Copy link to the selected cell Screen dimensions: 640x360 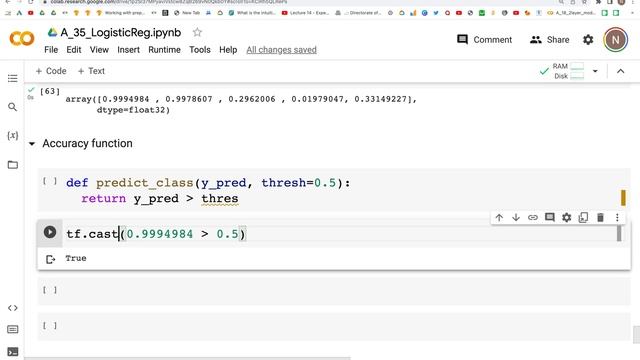click(533, 218)
